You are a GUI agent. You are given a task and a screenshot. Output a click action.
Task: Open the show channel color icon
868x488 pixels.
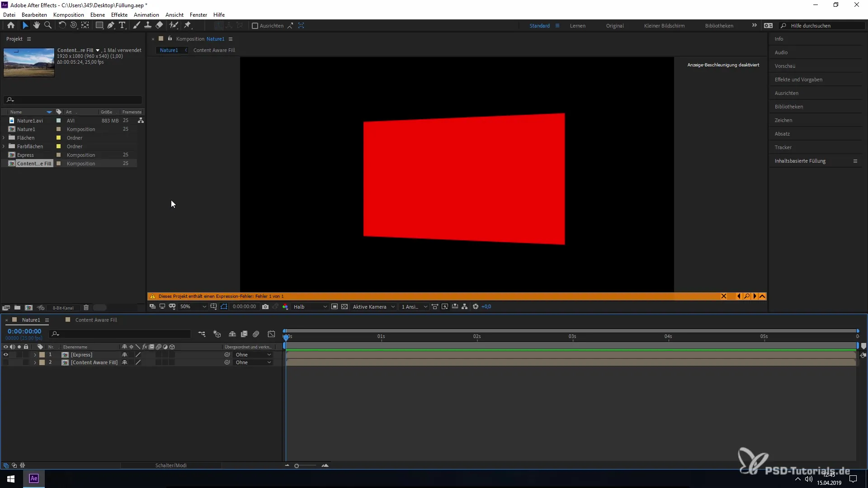click(x=285, y=307)
